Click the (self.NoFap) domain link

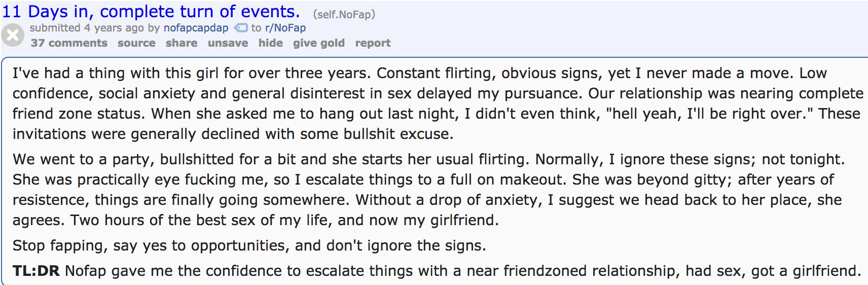pyautogui.click(x=344, y=14)
